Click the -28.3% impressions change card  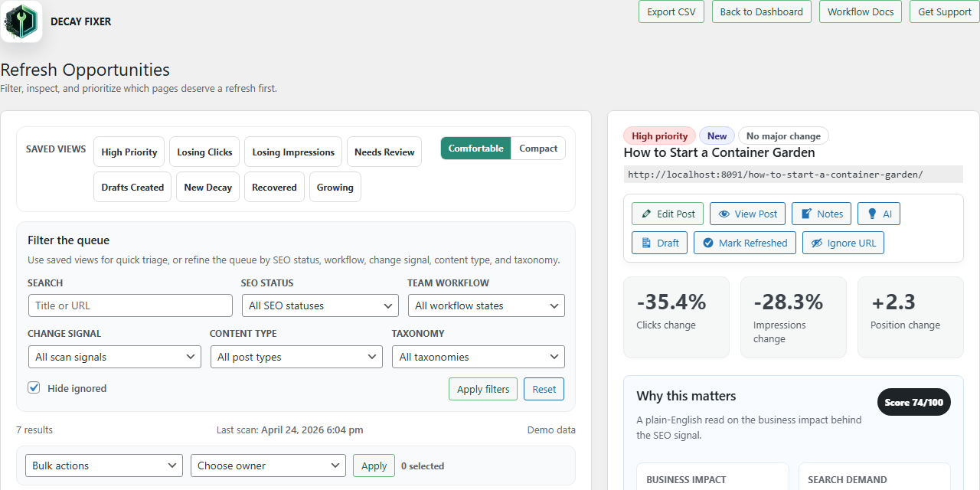pos(794,318)
